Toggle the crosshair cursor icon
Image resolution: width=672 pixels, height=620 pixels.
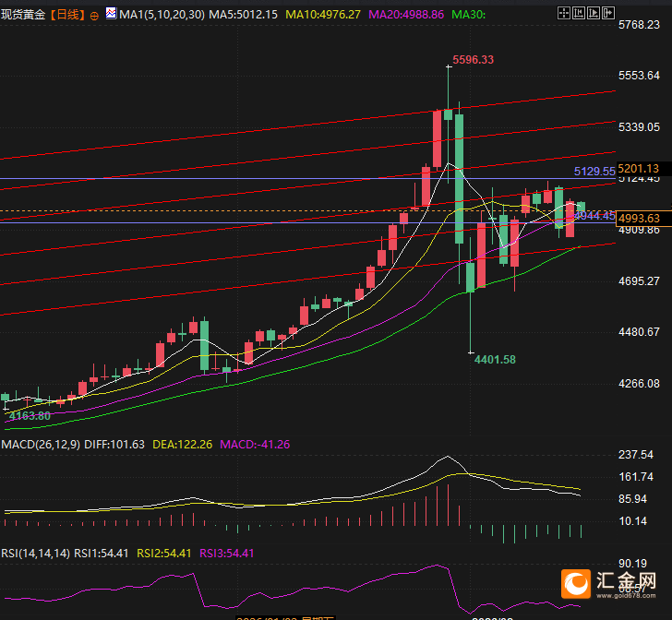coord(564,13)
